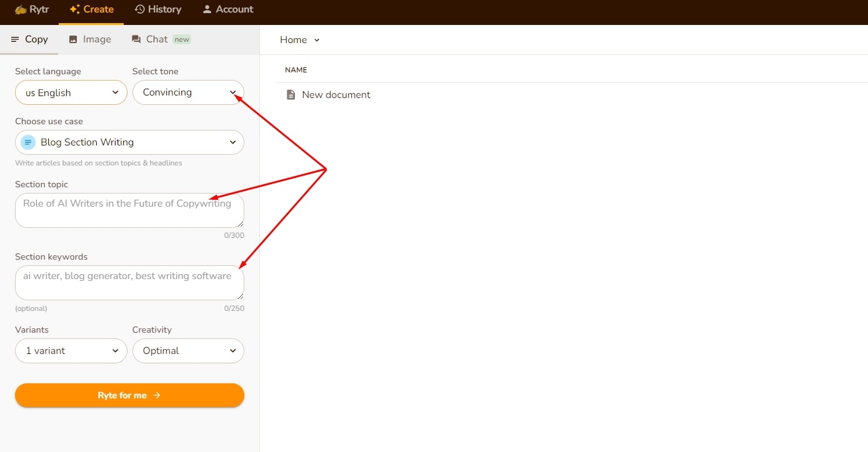Viewport: 868px width, 452px height.
Task: Open the Variants dropdown
Action: click(x=71, y=351)
